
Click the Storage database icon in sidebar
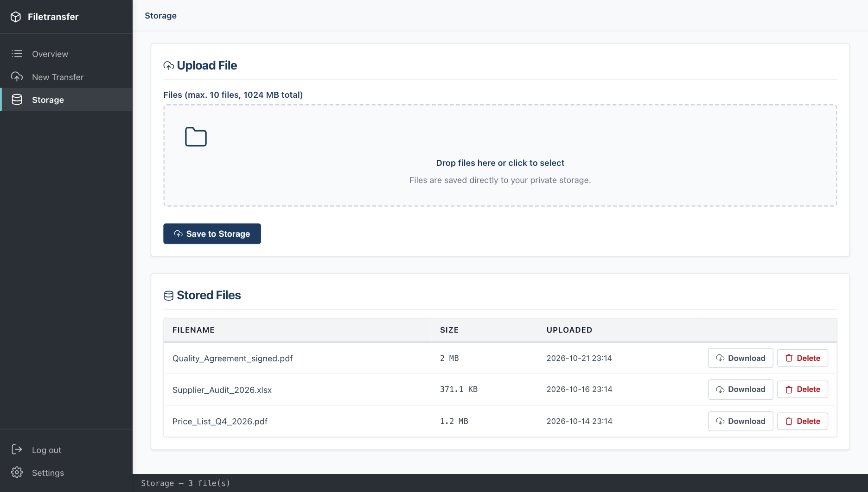(17, 100)
